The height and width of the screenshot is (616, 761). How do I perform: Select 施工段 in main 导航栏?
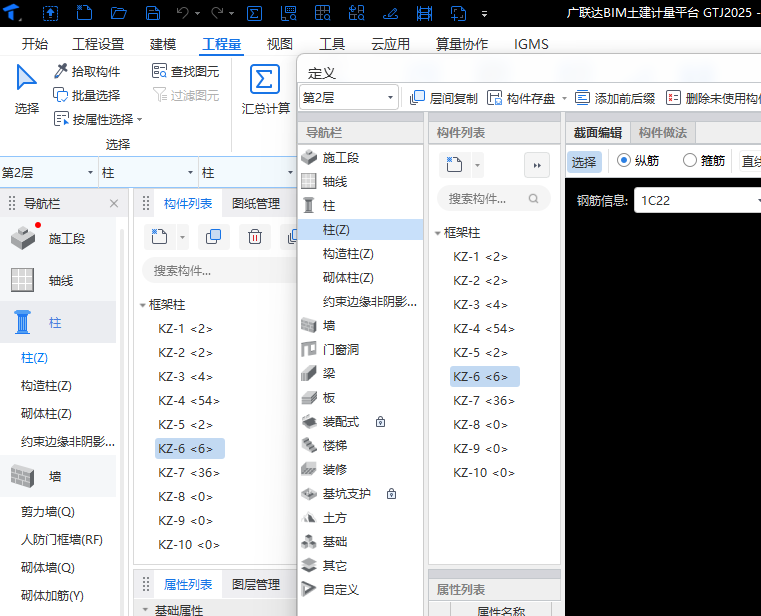click(x=58, y=238)
